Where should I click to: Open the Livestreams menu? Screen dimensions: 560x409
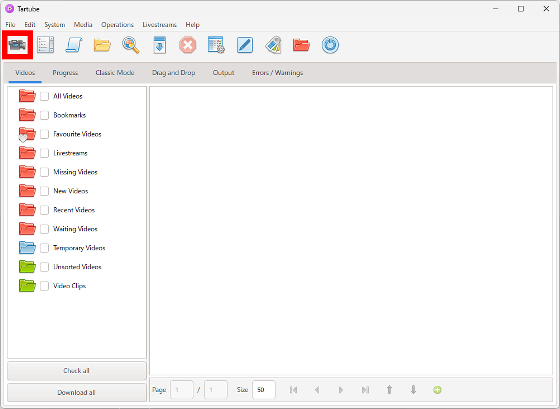pyautogui.click(x=159, y=25)
